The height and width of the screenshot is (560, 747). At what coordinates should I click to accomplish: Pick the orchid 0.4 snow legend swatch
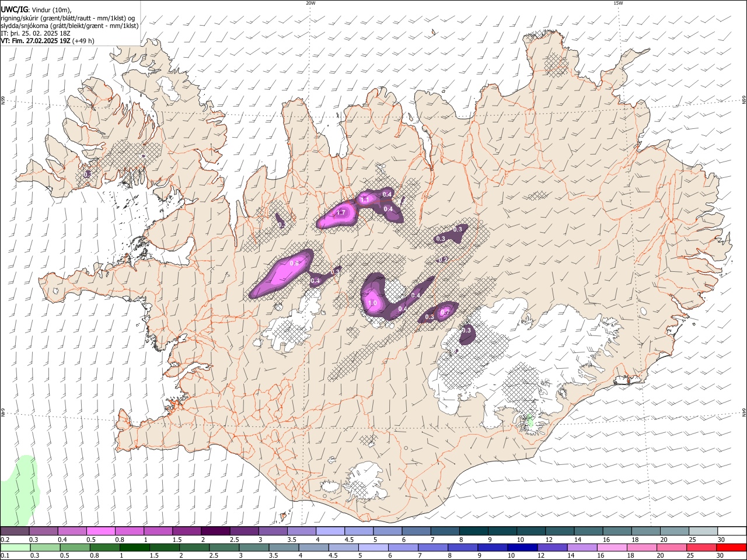(72, 531)
